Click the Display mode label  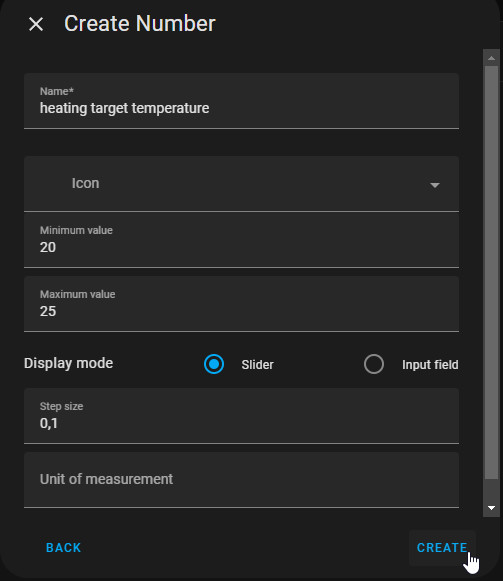pyautogui.click(x=69, y=363)
